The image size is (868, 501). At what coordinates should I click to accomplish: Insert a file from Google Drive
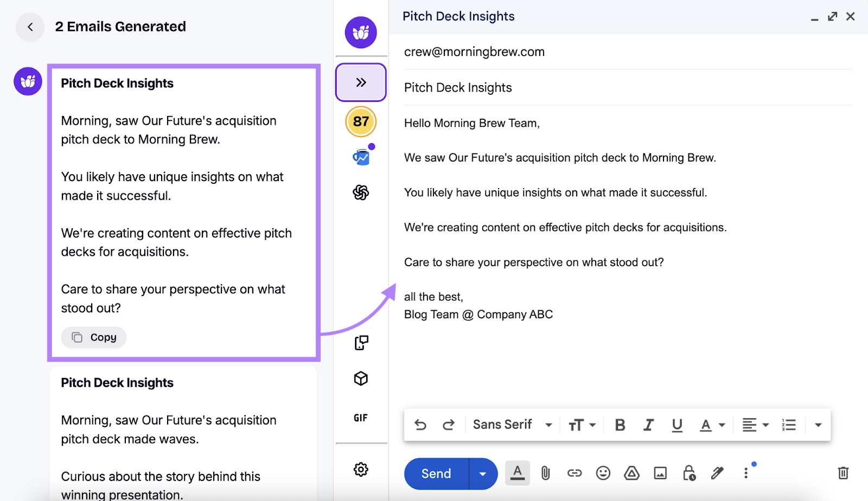tap(631, 473)
